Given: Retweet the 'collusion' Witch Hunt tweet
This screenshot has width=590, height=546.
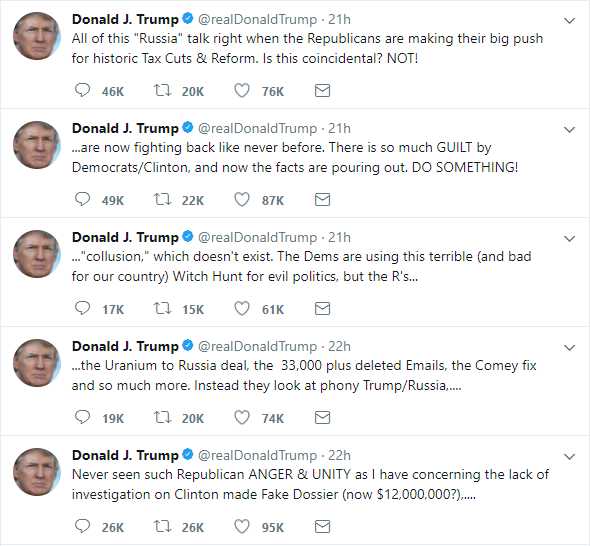Looking at the screenshot, I should click(163, 309).
